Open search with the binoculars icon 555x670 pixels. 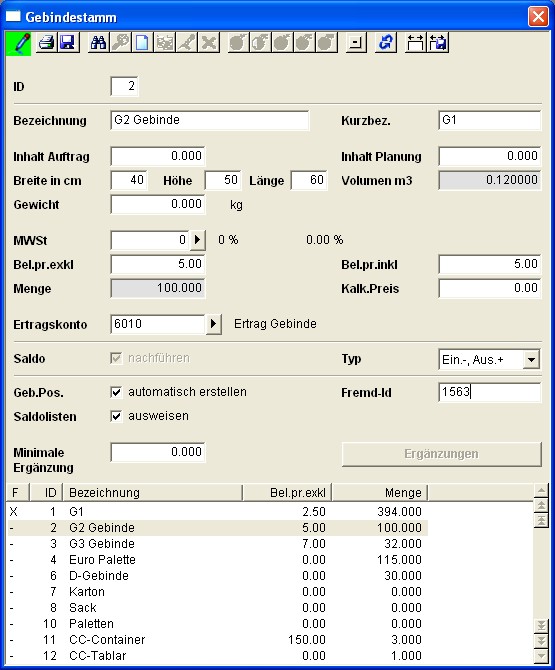click(99, 43)
